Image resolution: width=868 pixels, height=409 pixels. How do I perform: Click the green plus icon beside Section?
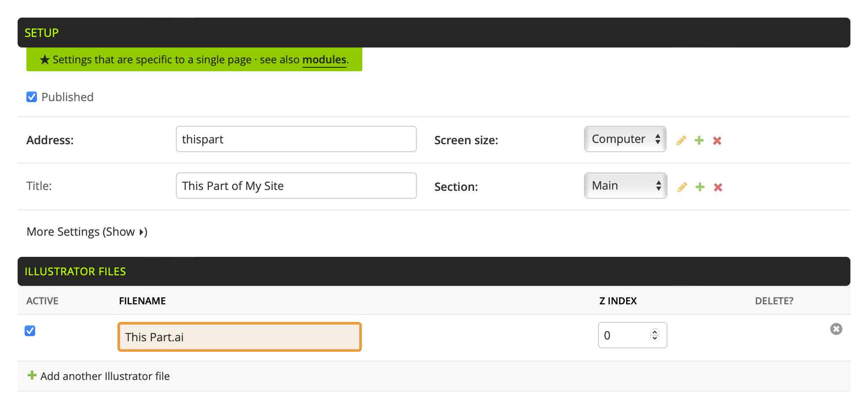coord(700,187)
